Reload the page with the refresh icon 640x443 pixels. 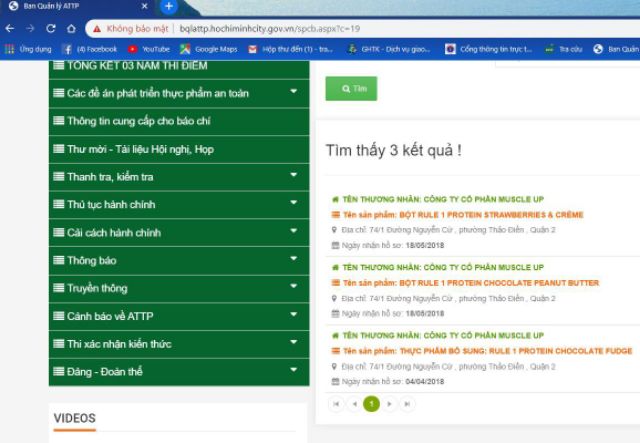click(x=50, y=28)
